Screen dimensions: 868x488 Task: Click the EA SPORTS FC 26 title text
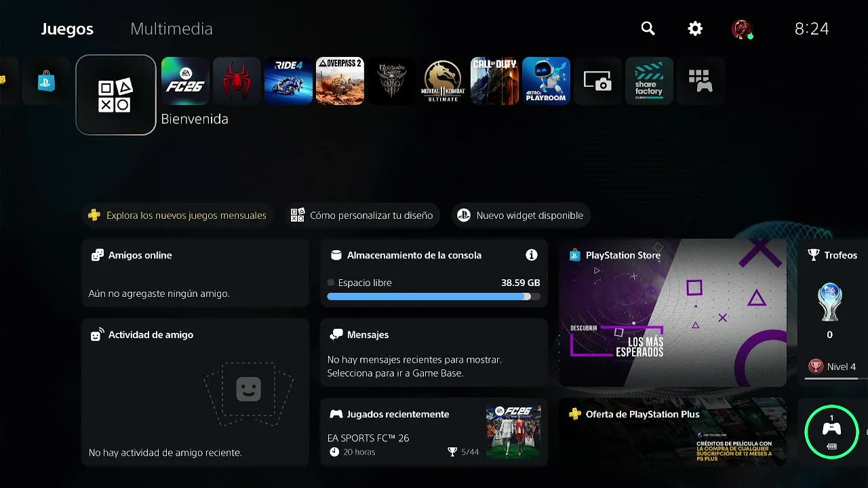tap(368, 438)
